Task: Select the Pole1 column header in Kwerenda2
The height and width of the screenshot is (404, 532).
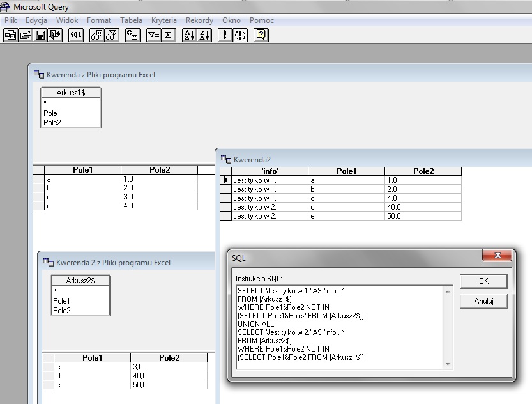Action: [346, 171]
